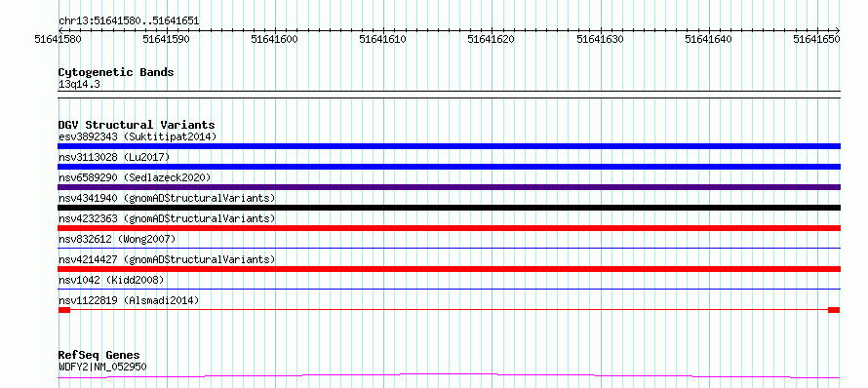Click the 51641610 ruler coordinate
This screenshot has height=388, width=868.
point(383,39)
